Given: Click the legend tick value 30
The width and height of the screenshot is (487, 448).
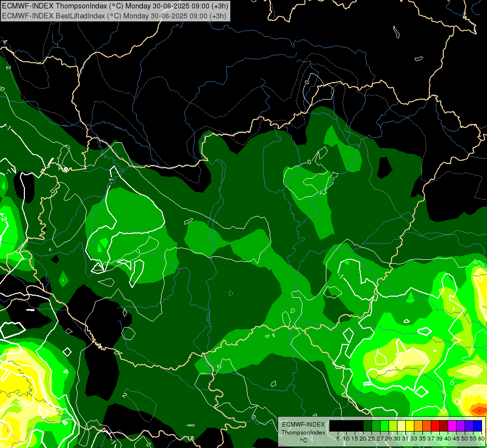Looking at the screenshot, I should point(397,439).
